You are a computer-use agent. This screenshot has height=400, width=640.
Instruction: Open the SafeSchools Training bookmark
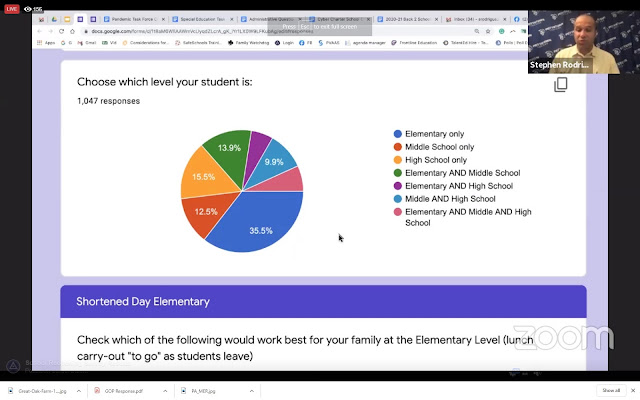click(x=198, y=42)
